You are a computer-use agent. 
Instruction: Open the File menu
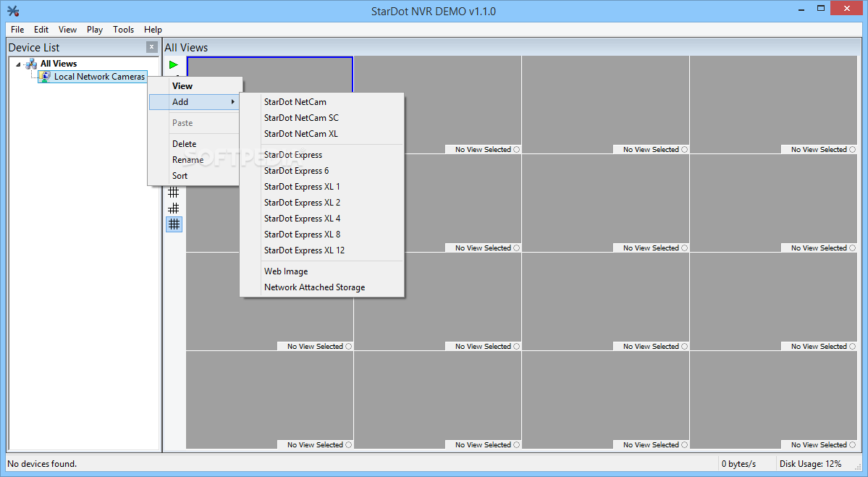pos(17,30)
